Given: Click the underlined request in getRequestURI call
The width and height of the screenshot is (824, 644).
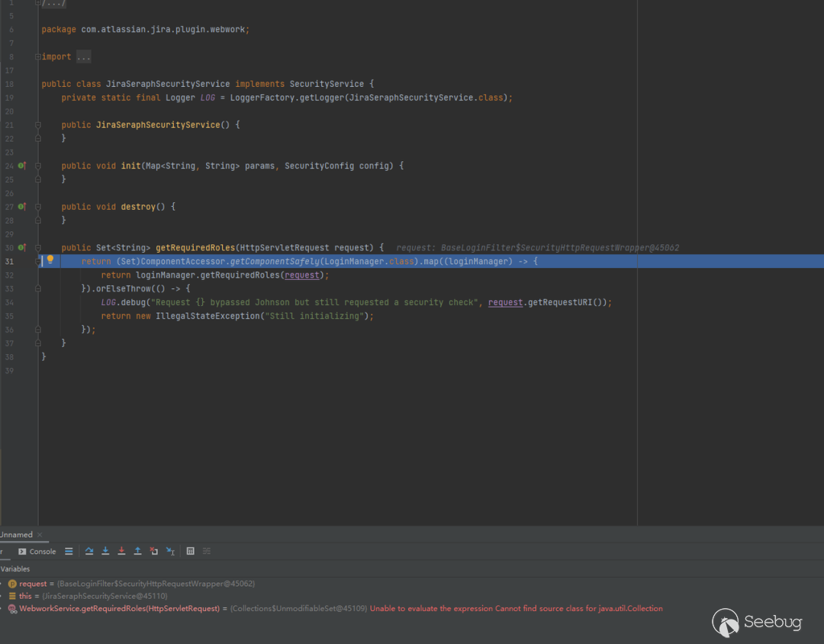Looking at the screenshot, I should [x=505, y=302].
